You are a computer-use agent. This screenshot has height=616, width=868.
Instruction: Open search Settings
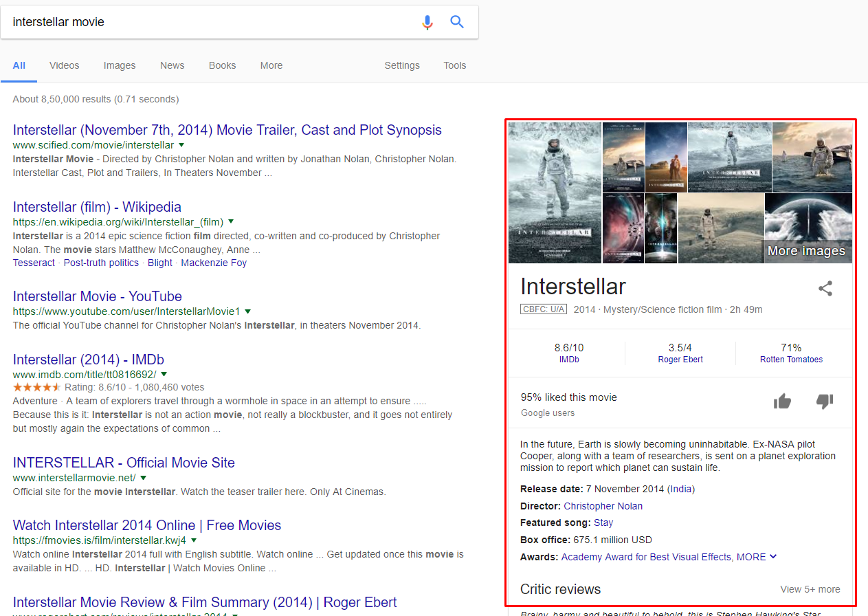(402, 65)
